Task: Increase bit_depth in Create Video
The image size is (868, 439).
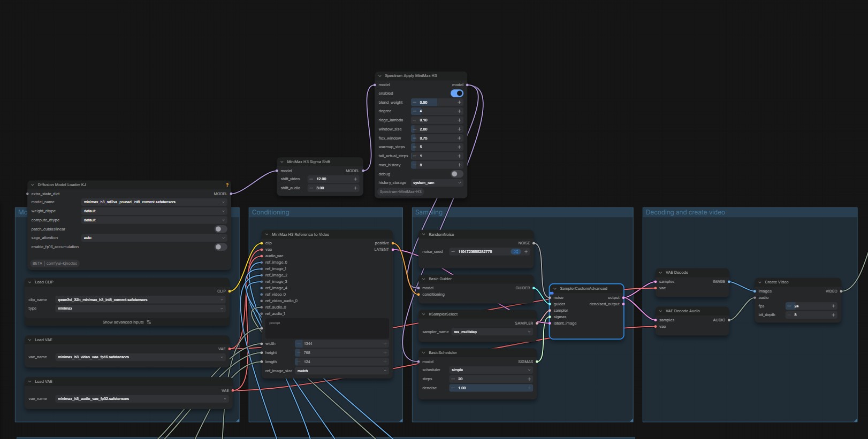Action: (x=833, y=315)
